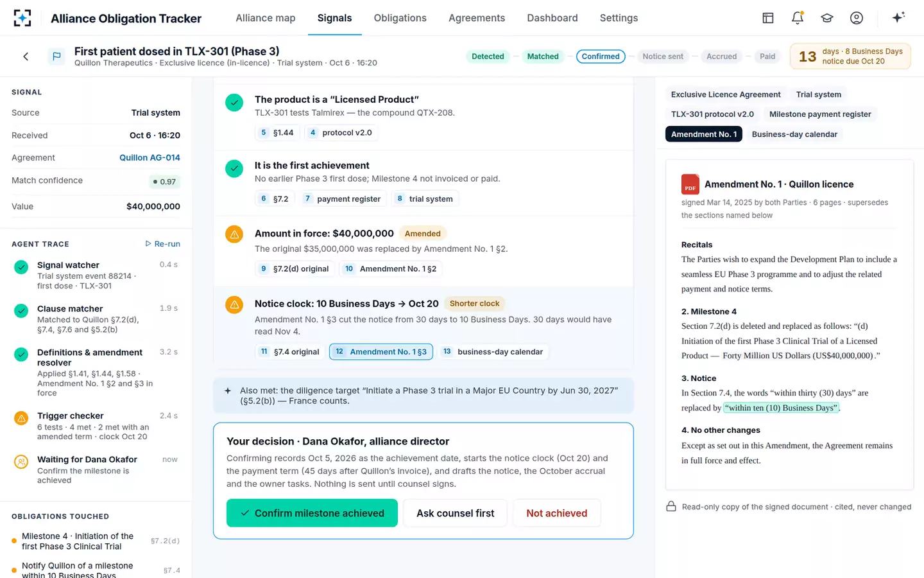Screen dimensions: 924x578
Task: Select the Paid status step
Action: [767, 57]
